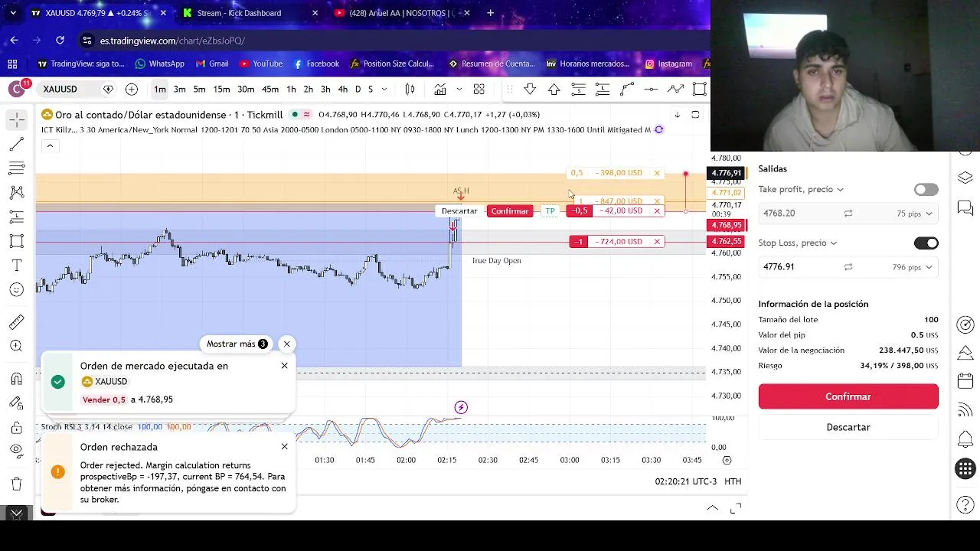Close the -398,00 USD order line

[x=657, y=173]
